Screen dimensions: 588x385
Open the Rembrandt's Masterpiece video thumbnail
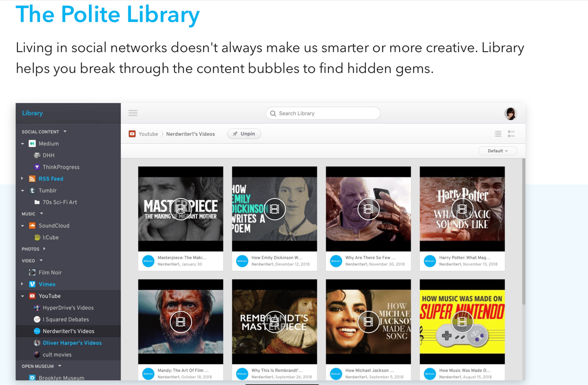(x=275, y=322)
